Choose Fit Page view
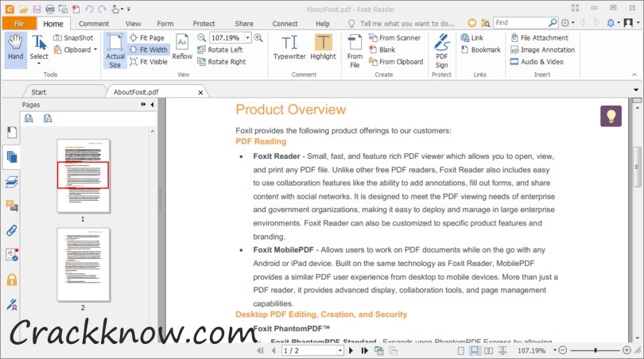Image resolution: width=644 pixels, height=359 pixels. click(x=147, y=38)
